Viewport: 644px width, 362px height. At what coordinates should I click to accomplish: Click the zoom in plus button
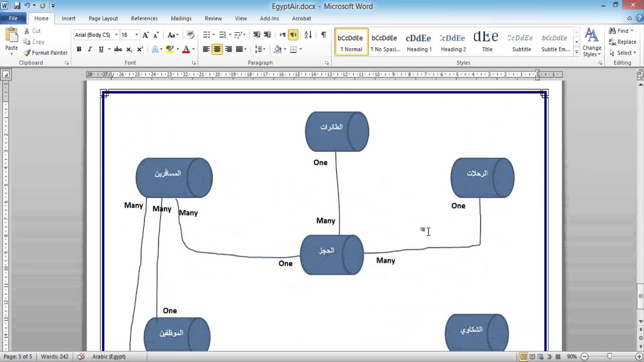tap(639, 356)
